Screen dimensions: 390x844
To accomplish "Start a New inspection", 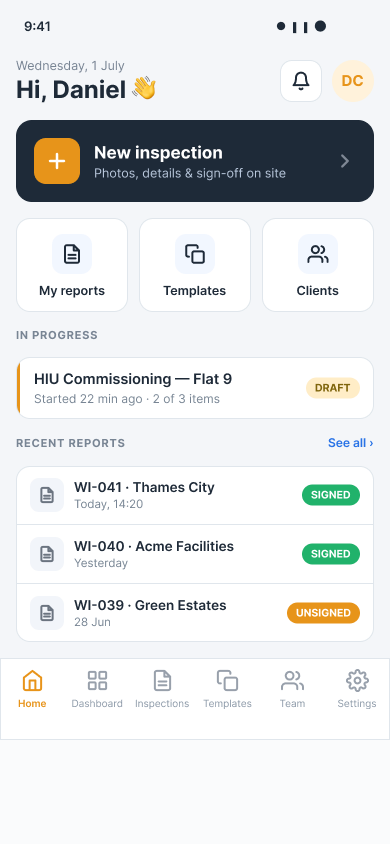I will click(x=195, y=161).
